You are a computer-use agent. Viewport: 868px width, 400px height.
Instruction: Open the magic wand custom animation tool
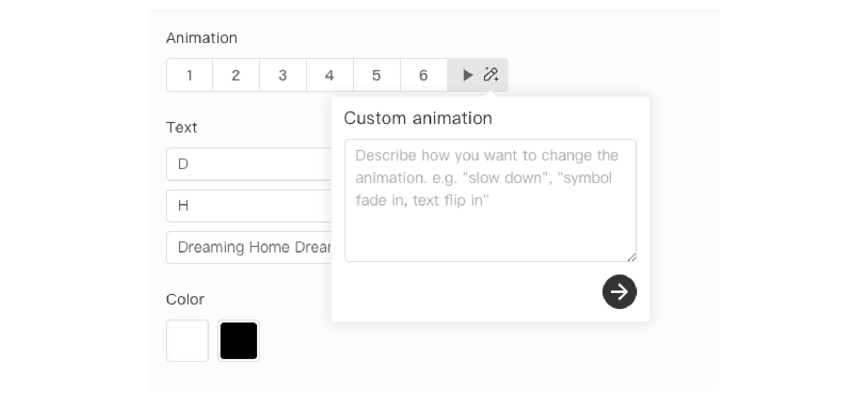491,75
